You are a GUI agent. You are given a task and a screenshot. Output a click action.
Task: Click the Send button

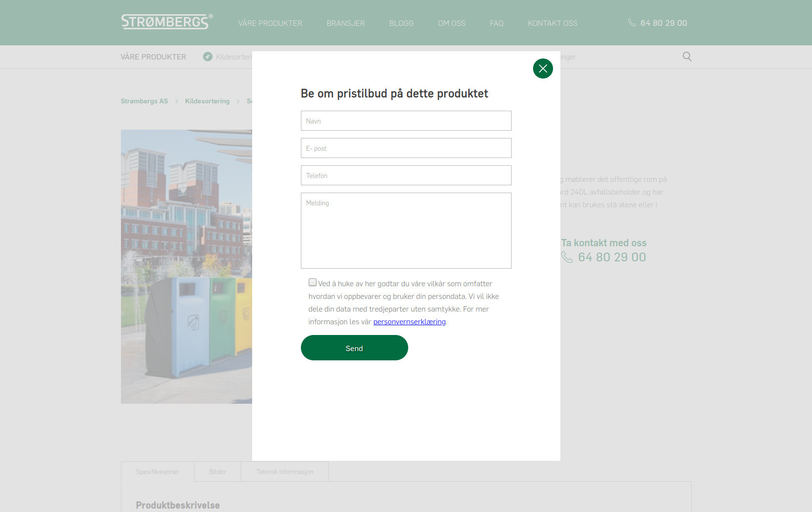point(355,348)
